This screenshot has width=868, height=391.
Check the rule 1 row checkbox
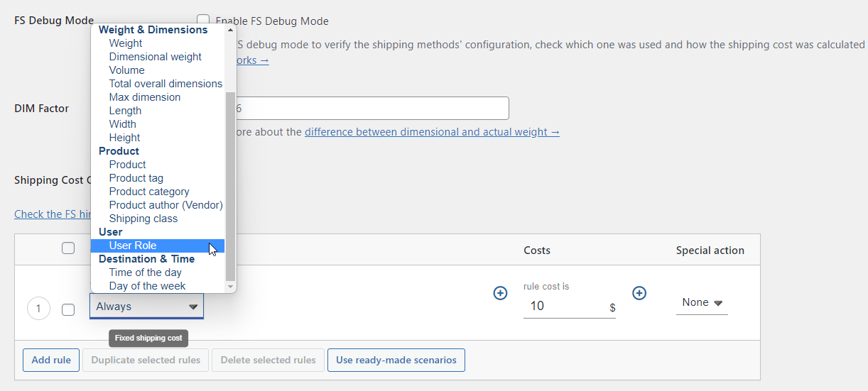coord(68,309)
